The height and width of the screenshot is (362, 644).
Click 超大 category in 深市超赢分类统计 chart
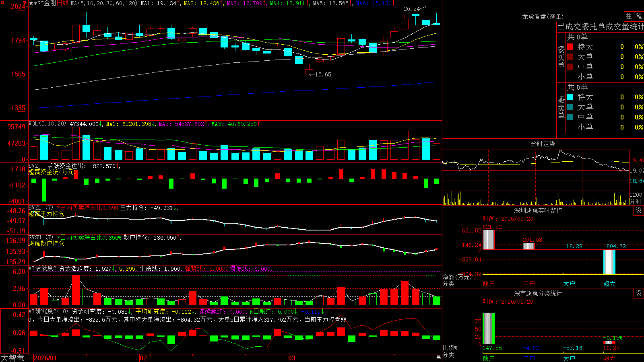tap(609, 358)
